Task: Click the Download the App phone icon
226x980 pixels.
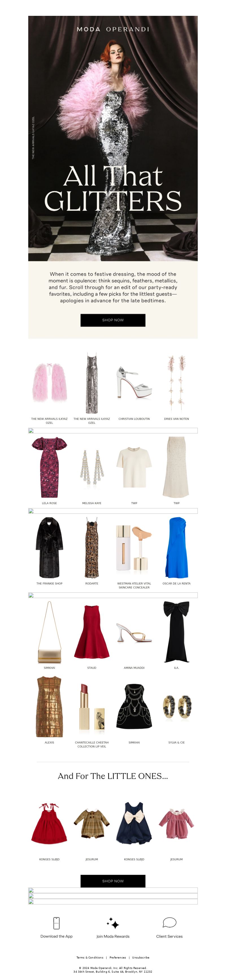Action: point(56,923)
